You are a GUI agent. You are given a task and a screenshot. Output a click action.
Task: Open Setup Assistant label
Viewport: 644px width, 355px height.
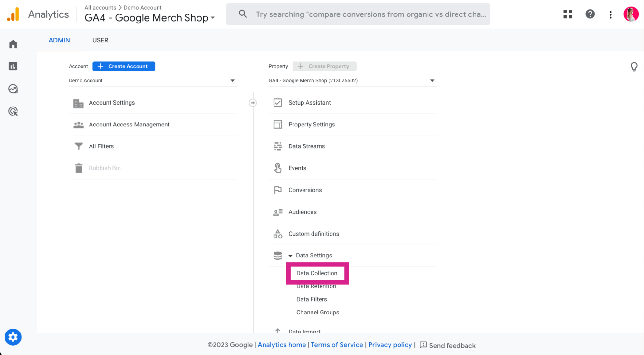click(x=309, y=103)
